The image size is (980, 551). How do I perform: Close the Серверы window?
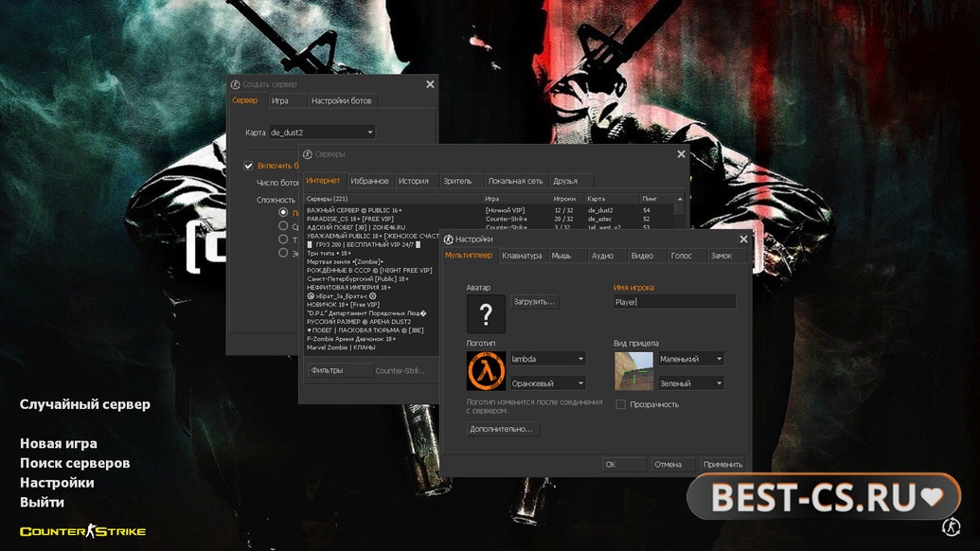pos(681,154)
